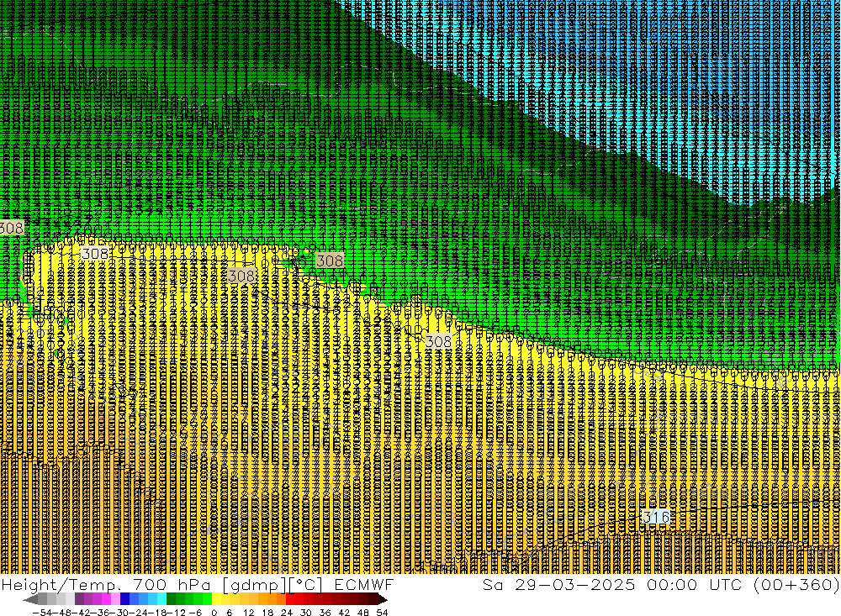Click the -54 legend value
841x616 pixels.
42,613
